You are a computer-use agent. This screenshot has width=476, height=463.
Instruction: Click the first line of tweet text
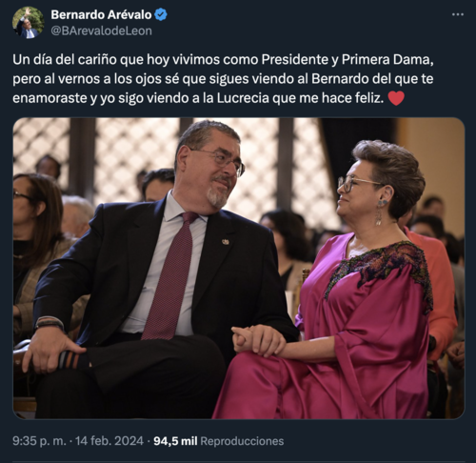tap(223, 60)
